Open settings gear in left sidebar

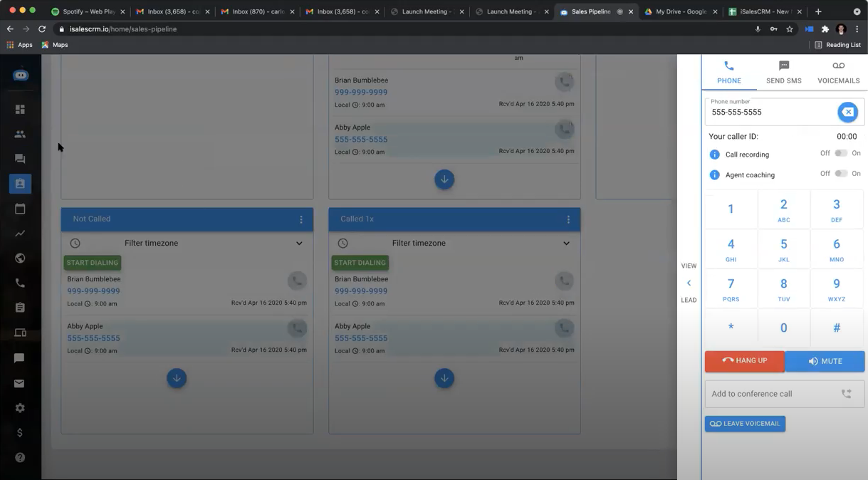[20, 408]
